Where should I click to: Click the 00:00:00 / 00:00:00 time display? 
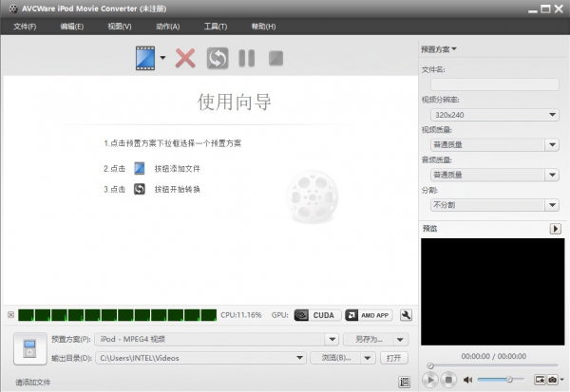point(493,356)
